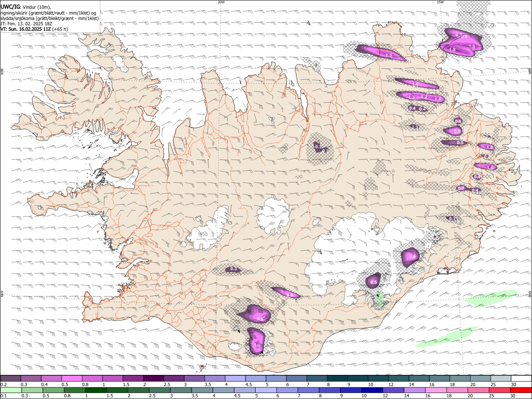The height and width of the screenshot is (399, 532).
Task: Pick the bright pink 0.5 swatch, upper legend
Action: (x=71, y=378)
